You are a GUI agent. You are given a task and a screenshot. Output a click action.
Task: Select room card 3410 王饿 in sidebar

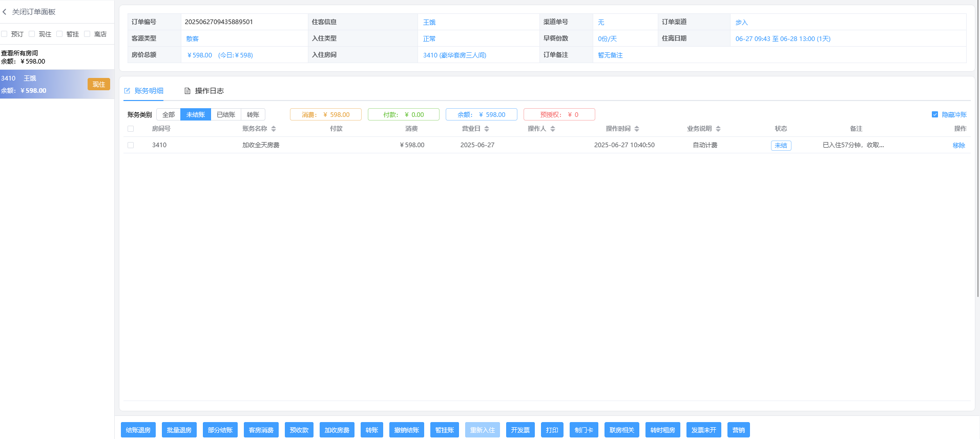point(57,84)
